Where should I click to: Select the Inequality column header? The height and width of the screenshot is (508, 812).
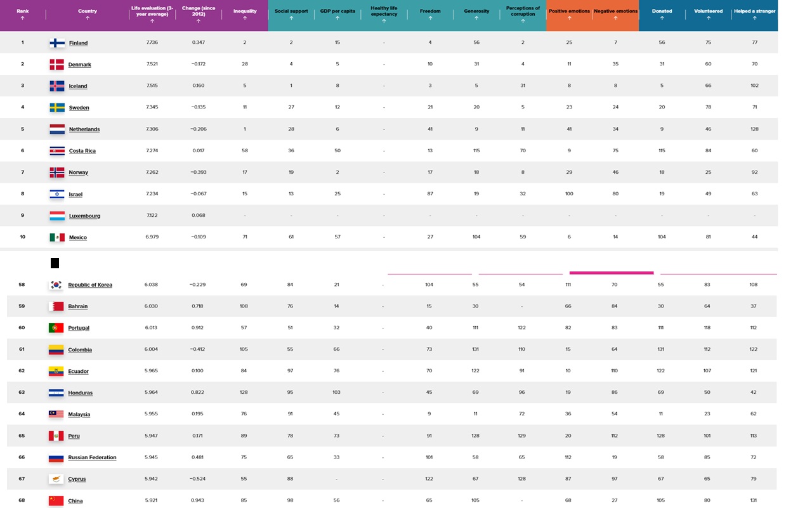(245, 11)
